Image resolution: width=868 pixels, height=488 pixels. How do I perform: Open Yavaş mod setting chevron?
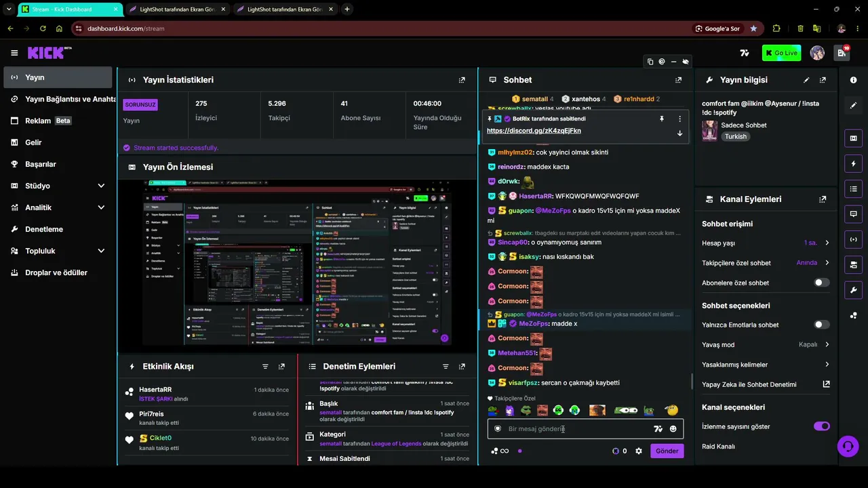tap(827, 344)
